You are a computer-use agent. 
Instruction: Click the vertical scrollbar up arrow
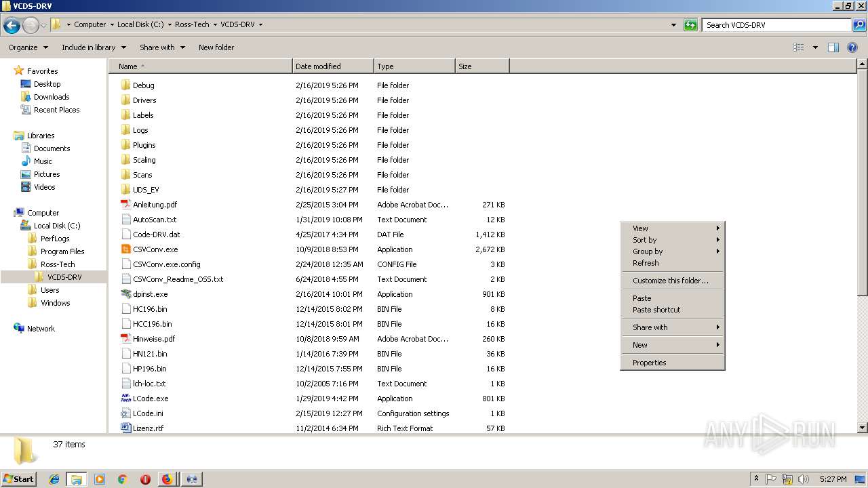[x=863, y=64]
